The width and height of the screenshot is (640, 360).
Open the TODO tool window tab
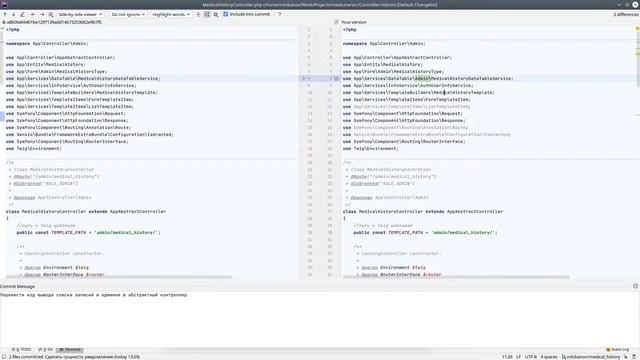click(23, 349)
